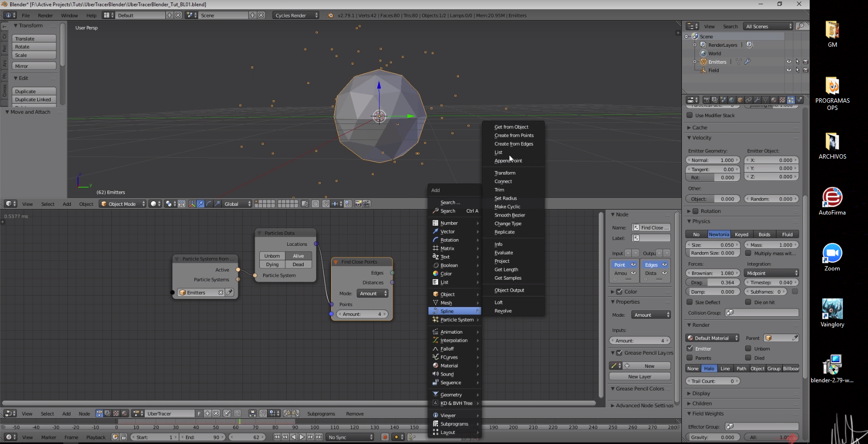868x444 pixels.
Task: Jump to the end frame button
Action: [x=319, y=437]
